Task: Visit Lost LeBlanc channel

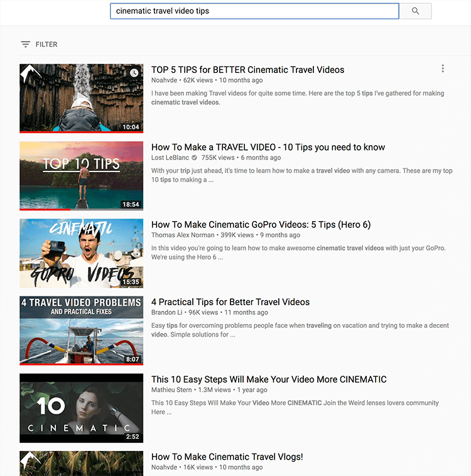Action: tap(170, 158)
